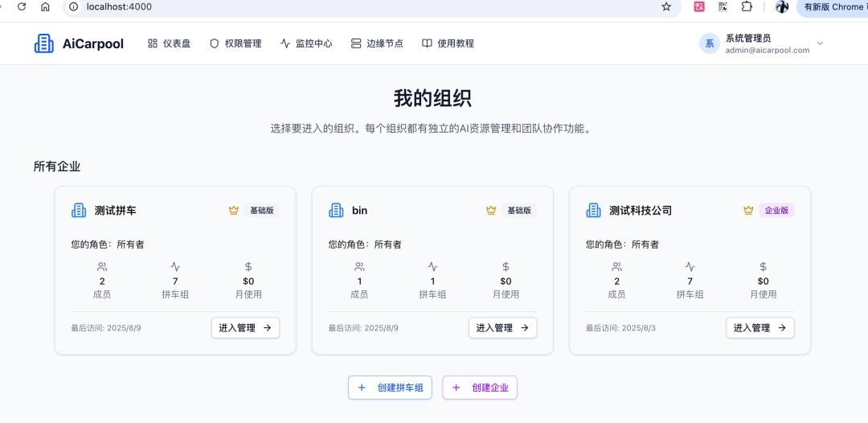The height and width of the screenshot is (423, 868).
Task: Click the activity pulse icon on 测试拼车 card
Action: [175, 266]
